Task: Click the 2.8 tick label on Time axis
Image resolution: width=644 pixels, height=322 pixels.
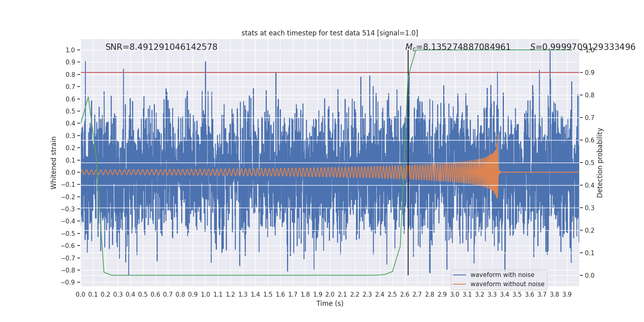Action: [x=430, y=295]
